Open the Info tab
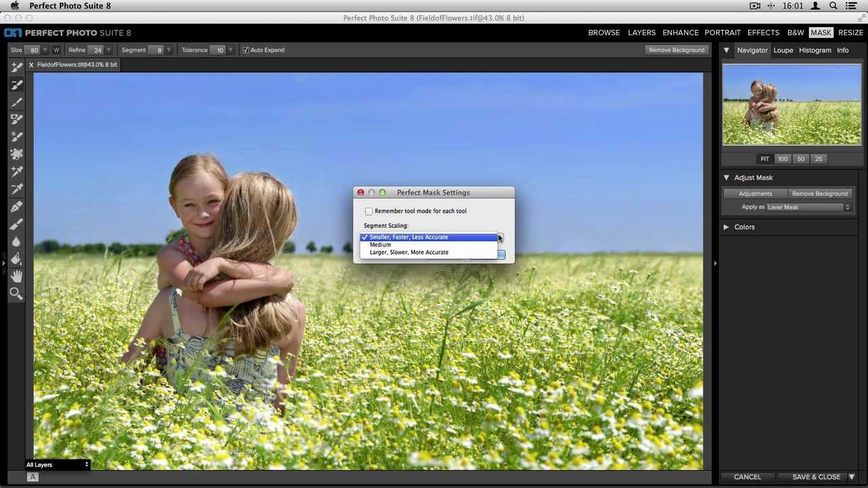Image resolution: width=868 pixels, height=488 pixels. (x=843, y=50)
